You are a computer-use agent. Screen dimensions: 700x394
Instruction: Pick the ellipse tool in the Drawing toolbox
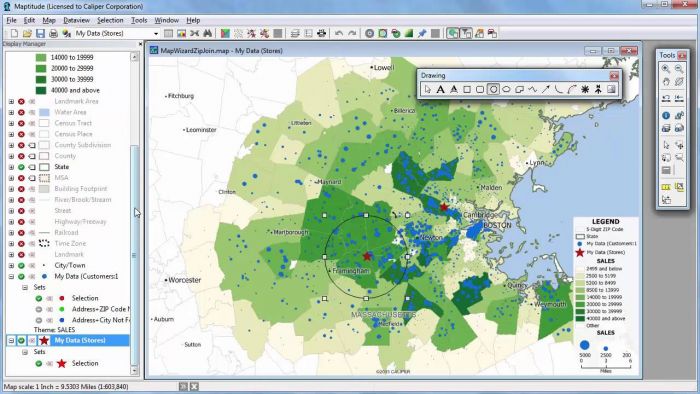(x=506, y=89)
